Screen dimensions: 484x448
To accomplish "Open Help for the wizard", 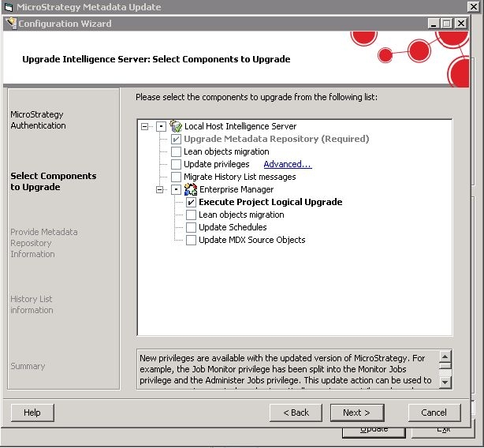I will tap(32, 413).
